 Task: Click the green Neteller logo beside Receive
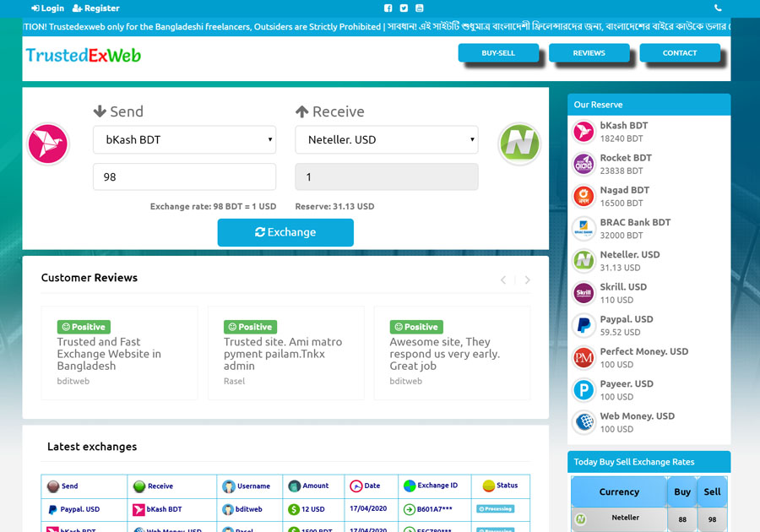tap(518, 144)
